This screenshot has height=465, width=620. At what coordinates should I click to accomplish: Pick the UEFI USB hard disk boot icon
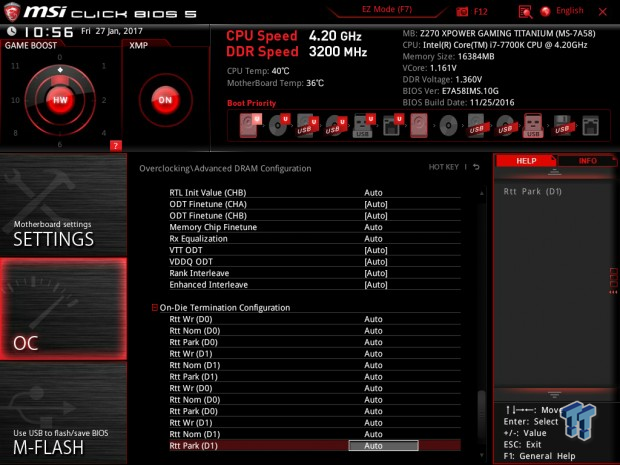(307, 125)
